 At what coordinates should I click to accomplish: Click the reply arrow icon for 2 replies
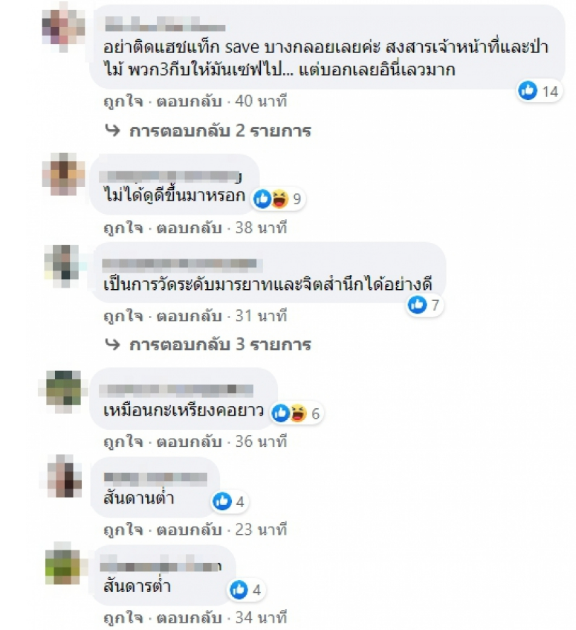[112, 131]
